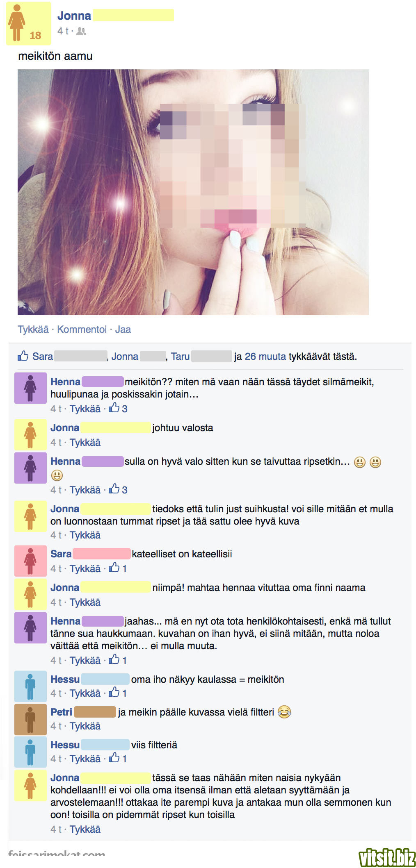The image size is (416, 868).
Task: Open the posted selfie photo
Action: (x=193, y=192)
